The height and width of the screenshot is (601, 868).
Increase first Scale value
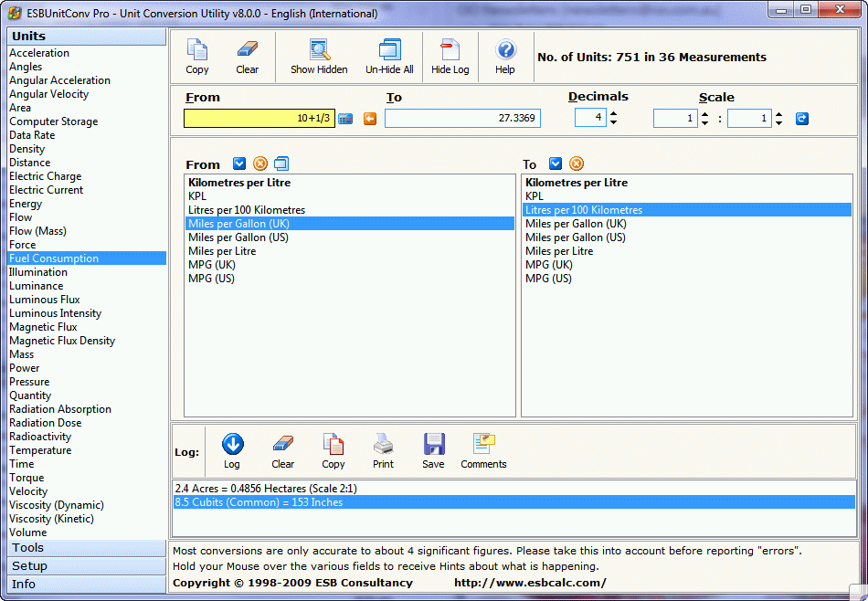pyautogui.click(x=704, y=114)
